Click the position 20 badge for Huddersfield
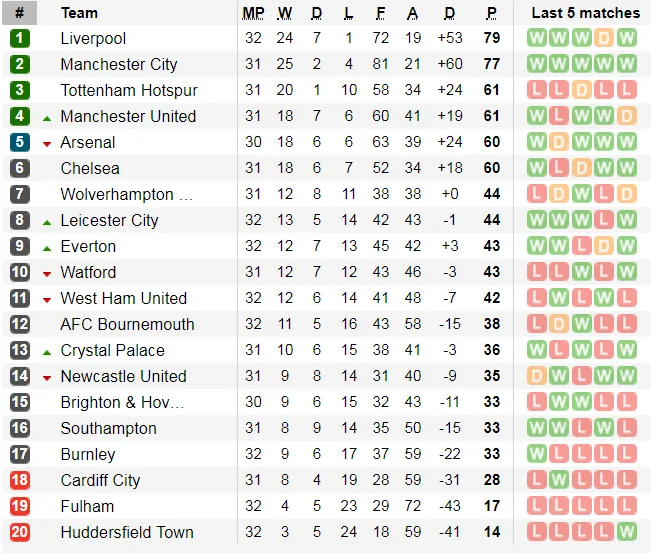The image size is (651, 553). tap(20, 532)
